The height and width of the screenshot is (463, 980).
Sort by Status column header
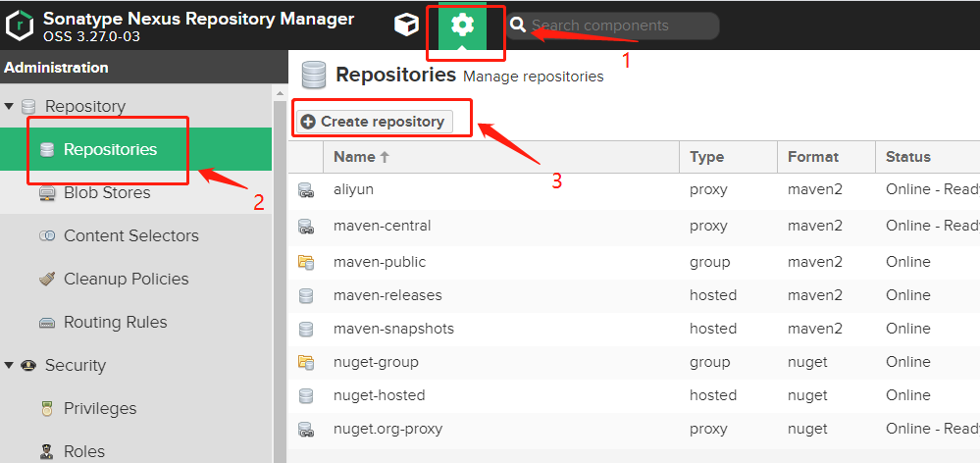coord(927,157)
